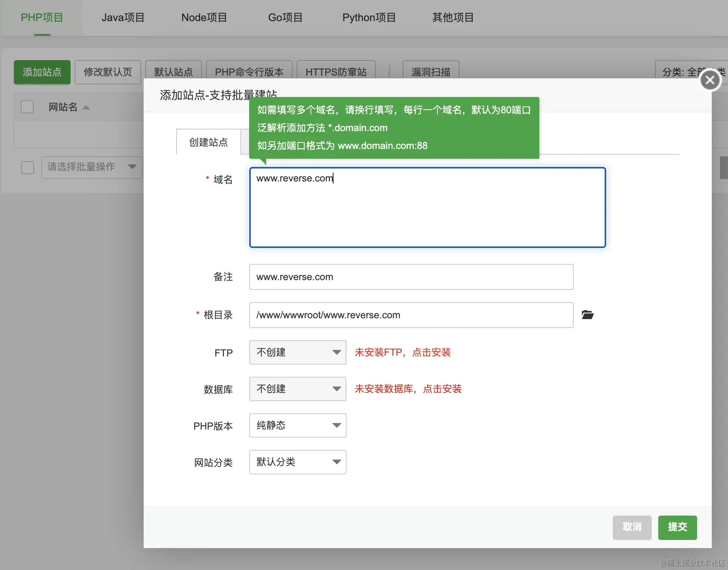Check the box next to 请选择批量操作
This screenshot has height=570, width=728.
[x=28, y=167]
